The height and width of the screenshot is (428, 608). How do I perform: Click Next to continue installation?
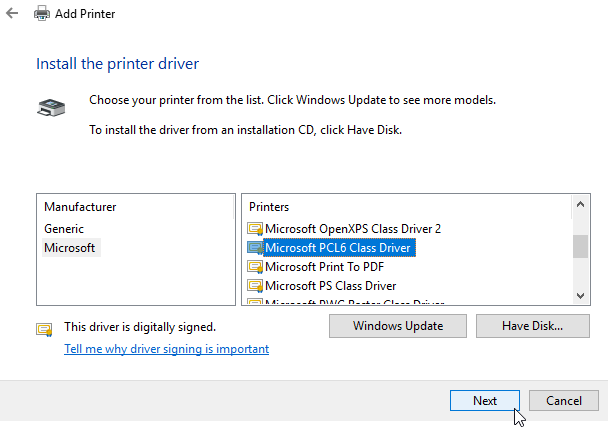(x=485, y=400)
